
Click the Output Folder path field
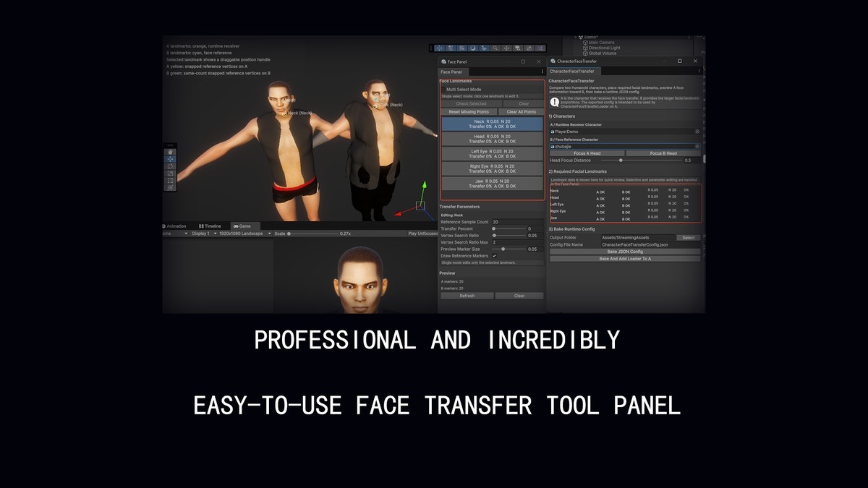pyautogui.click(x=638, y=237)
